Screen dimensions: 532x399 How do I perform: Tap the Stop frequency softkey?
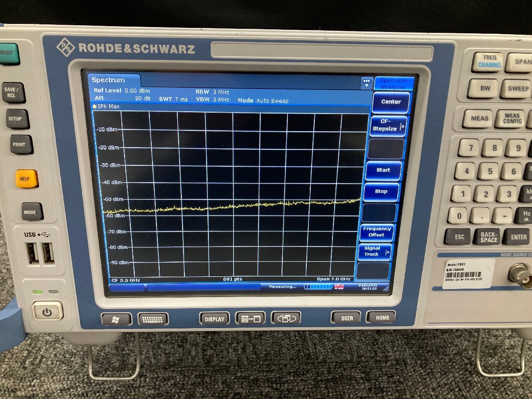(381, 192)
